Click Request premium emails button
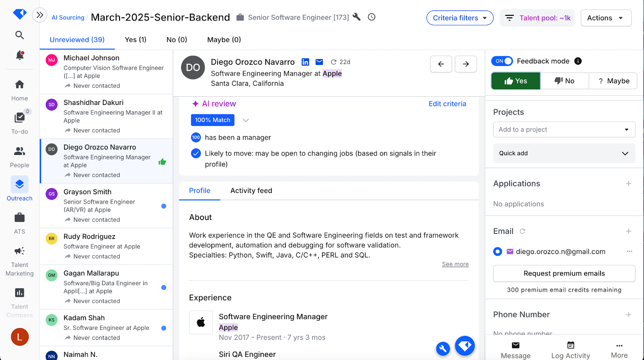This screenshot has width=644, height=360. 564,274
